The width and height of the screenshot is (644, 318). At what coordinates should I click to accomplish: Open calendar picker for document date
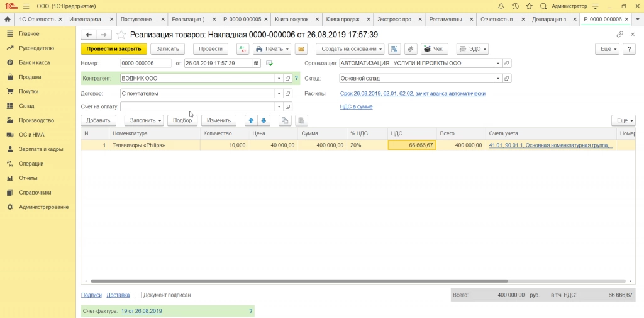tap(257, 64)
